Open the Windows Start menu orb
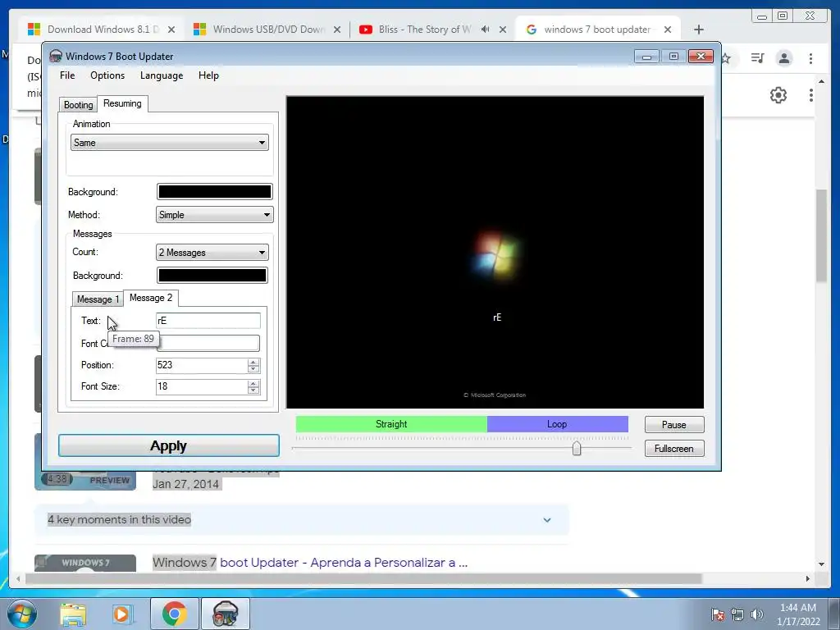The width and height of the screenshot is (840, 630). point(22,614)
